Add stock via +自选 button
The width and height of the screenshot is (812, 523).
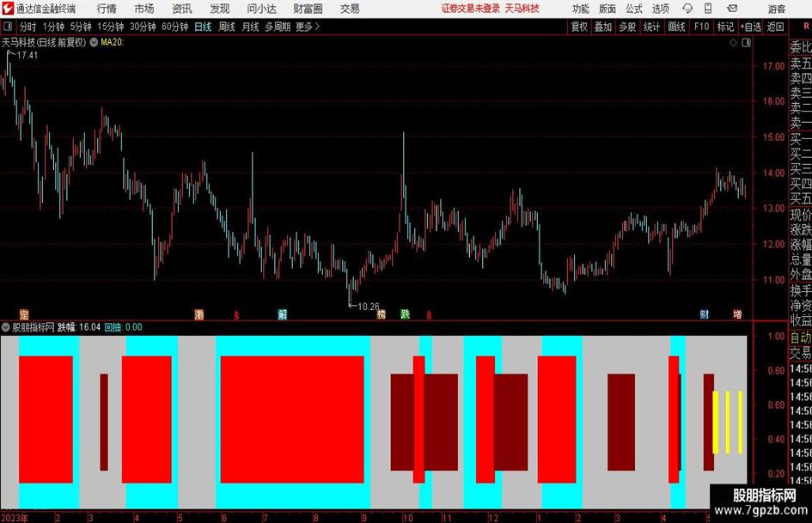pyautogui.click(x=750, y=27)
